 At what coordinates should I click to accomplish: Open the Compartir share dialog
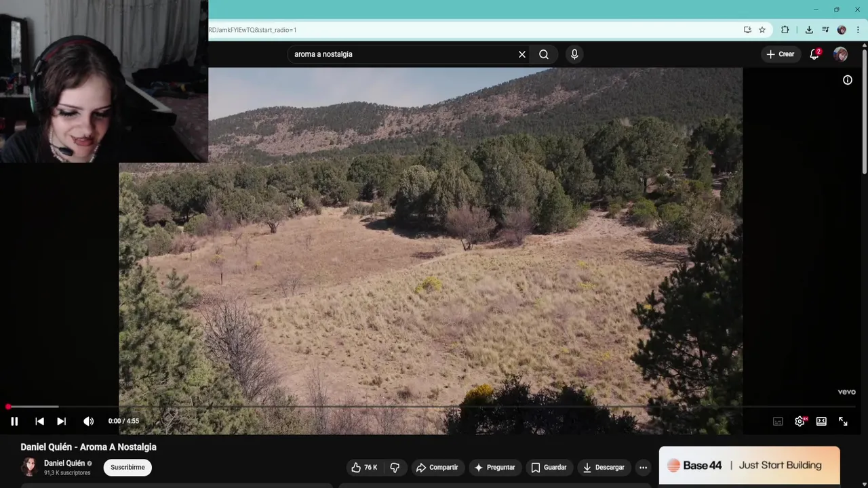click(x=437, y=467)
